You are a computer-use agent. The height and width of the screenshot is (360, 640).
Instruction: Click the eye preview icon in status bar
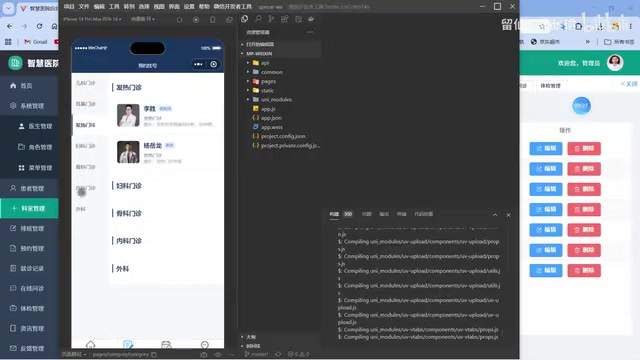(x=218, y=354)
